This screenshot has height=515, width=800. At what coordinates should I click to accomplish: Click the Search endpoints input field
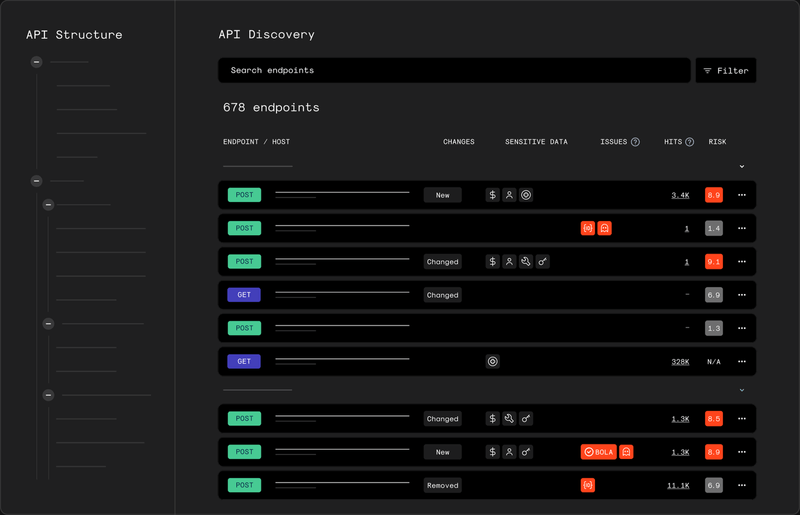coord(454,70)
